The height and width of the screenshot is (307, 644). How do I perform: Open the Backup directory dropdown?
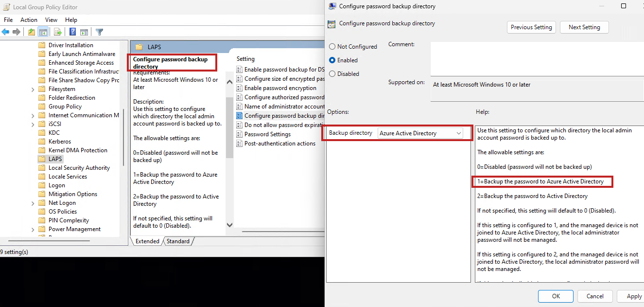[x=420, y=133]
